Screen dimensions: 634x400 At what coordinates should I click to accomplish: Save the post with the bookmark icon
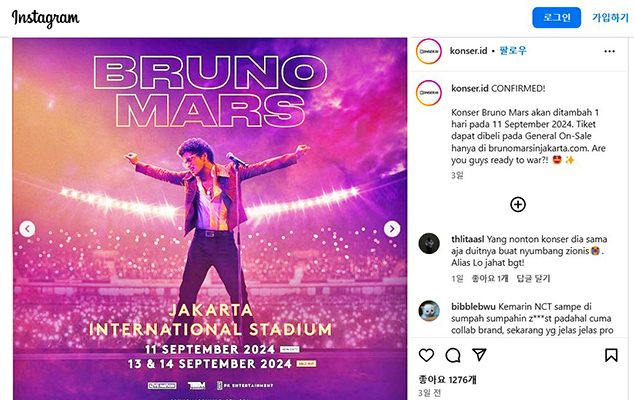pyautogui.click(x=611, y=355)
